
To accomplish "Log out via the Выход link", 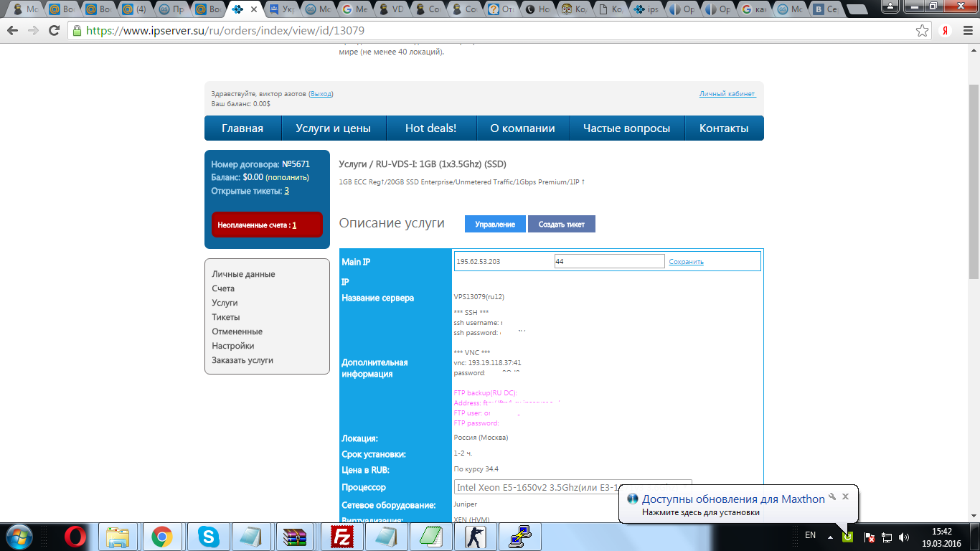I will click(x=321, y=94).
